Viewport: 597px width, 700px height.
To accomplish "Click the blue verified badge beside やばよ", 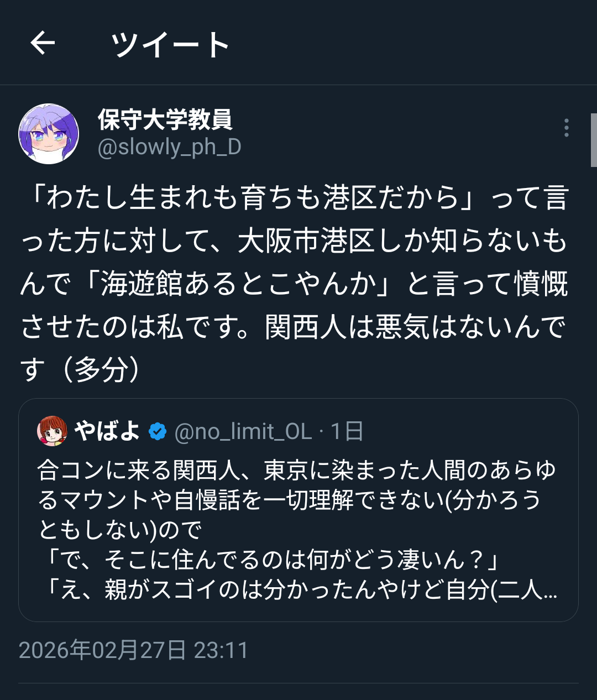I will point(158,431).
